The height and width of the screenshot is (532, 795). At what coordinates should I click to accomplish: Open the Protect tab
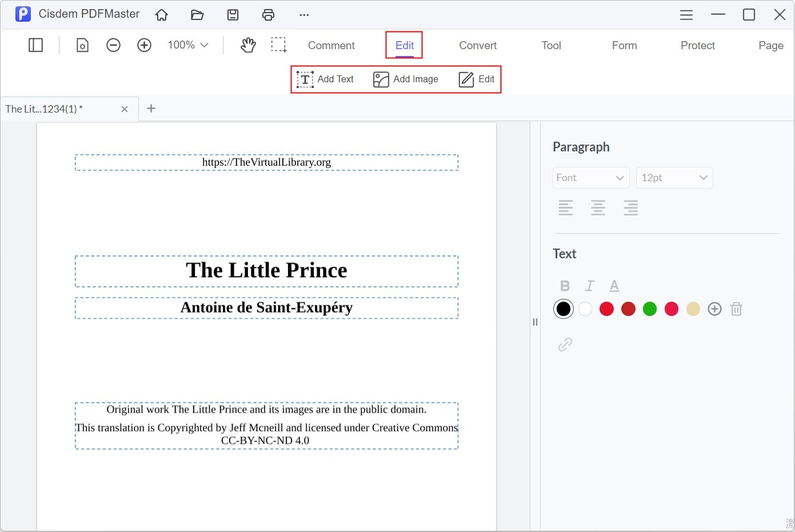click(x=697, y=45)
